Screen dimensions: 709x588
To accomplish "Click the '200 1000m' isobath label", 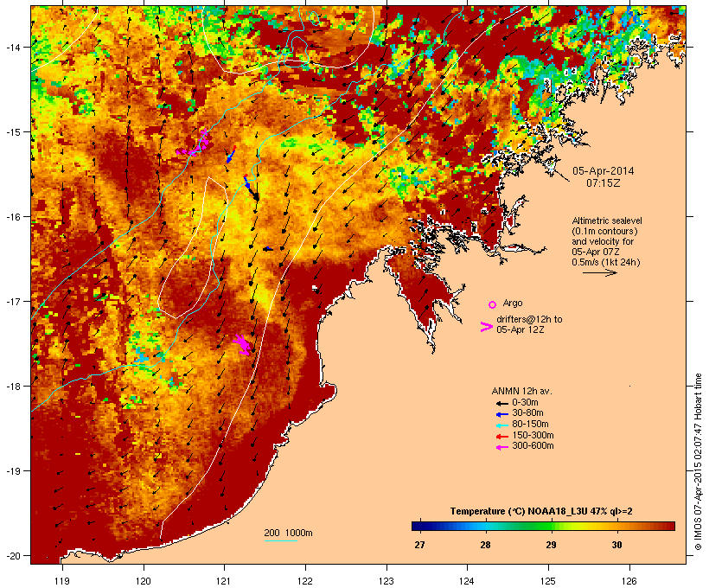I will (288, 533).
